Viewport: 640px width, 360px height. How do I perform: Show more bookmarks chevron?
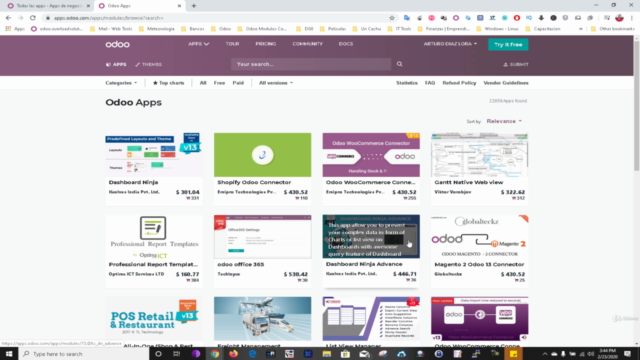(580, 29)
